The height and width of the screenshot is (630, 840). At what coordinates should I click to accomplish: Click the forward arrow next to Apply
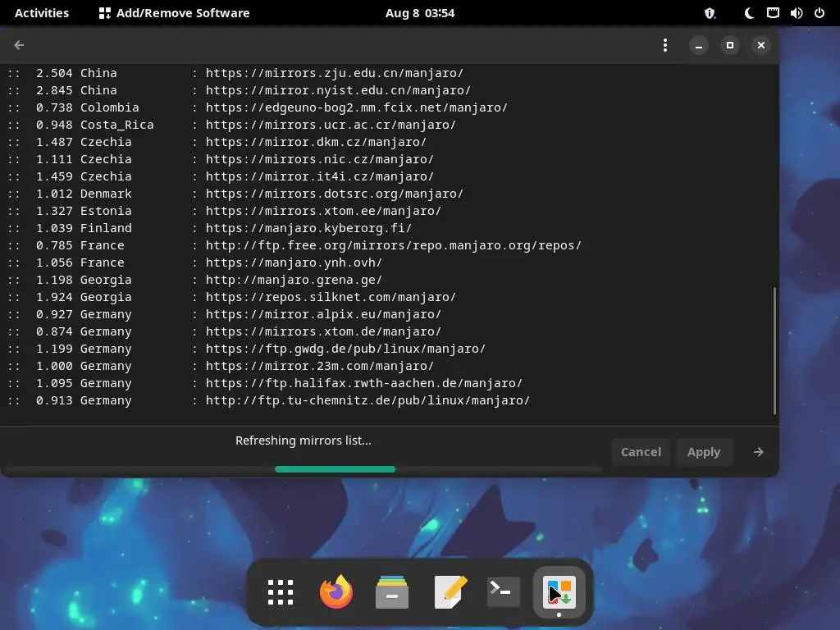(758, 452)
